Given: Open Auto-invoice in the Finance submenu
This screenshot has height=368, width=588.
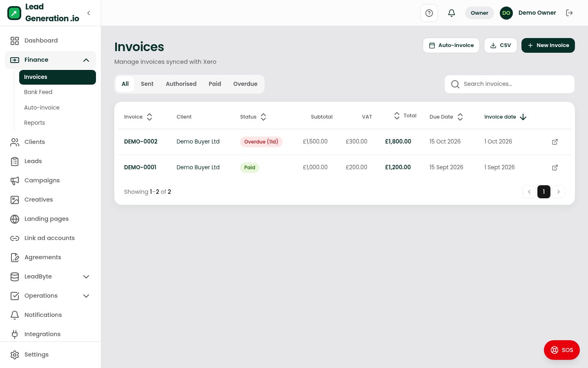Looking at the screenshot, I should tap(58, 108).
